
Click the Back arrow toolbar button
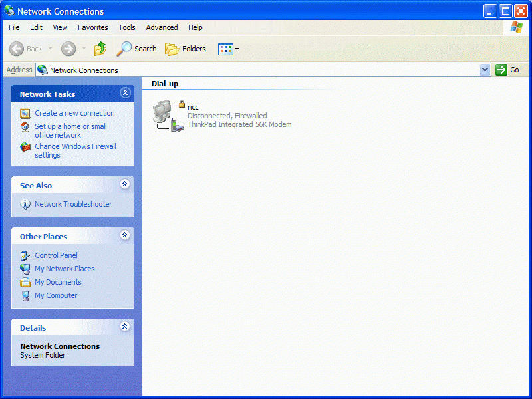point(25,49)
